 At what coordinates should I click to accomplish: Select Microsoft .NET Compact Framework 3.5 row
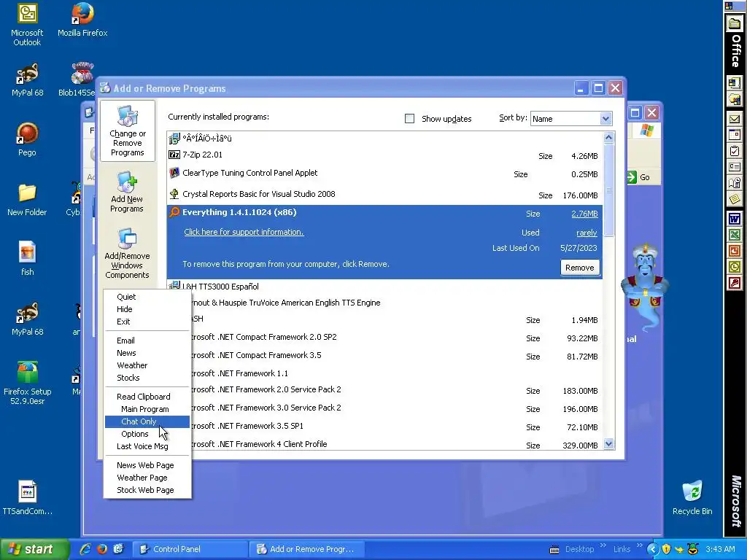pos(385,356)
